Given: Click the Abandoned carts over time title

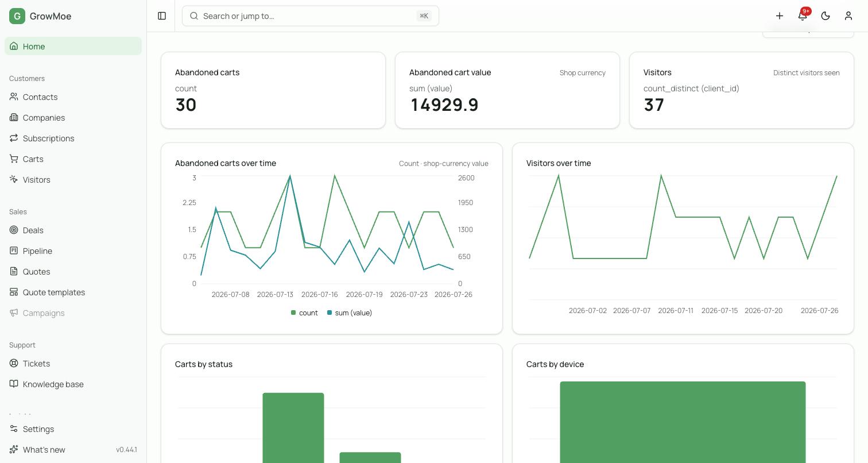Looking at the screenshot, I should point(226,163).
